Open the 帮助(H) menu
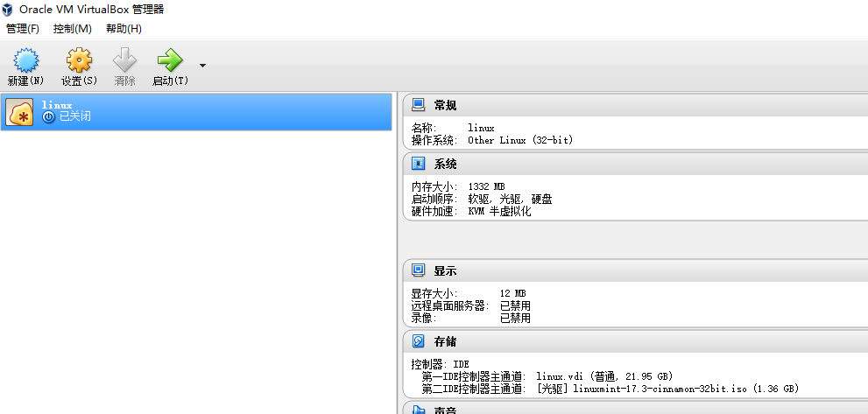 click(124, 29)
